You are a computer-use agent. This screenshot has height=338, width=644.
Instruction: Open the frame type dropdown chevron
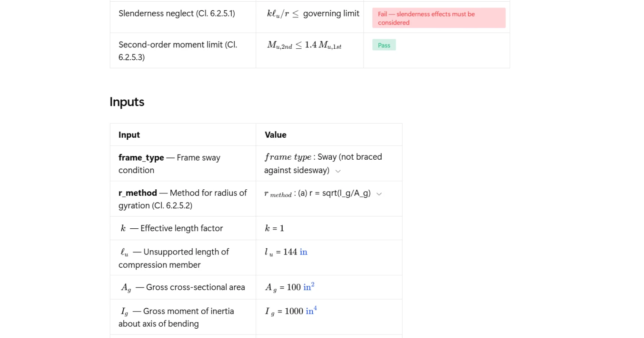coord(338,171)
